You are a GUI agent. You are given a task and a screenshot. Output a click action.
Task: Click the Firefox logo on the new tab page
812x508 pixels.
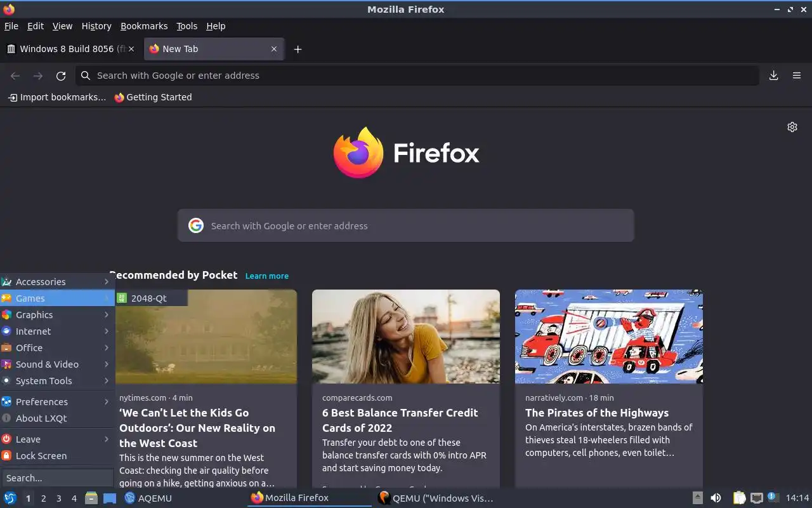(358, 152)
